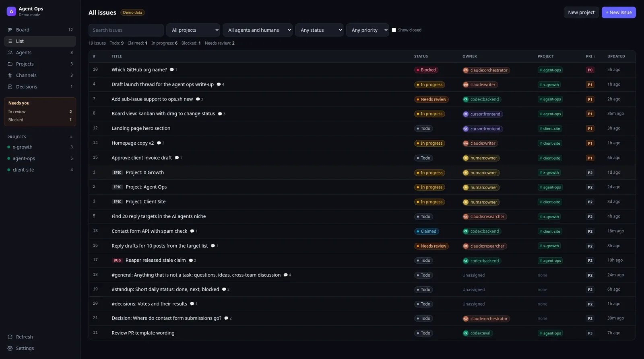
Task: Select the x-growth project with green dot
Action: [x=40, y=147]
